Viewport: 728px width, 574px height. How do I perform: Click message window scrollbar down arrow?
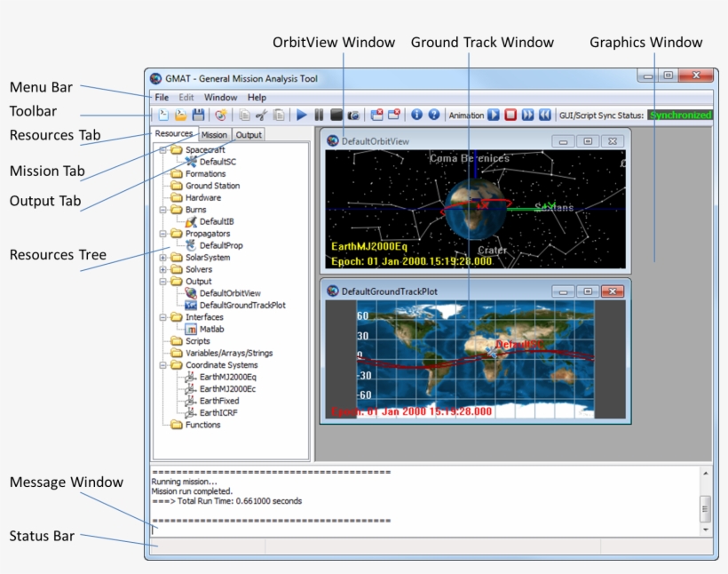tap(705, 530)
